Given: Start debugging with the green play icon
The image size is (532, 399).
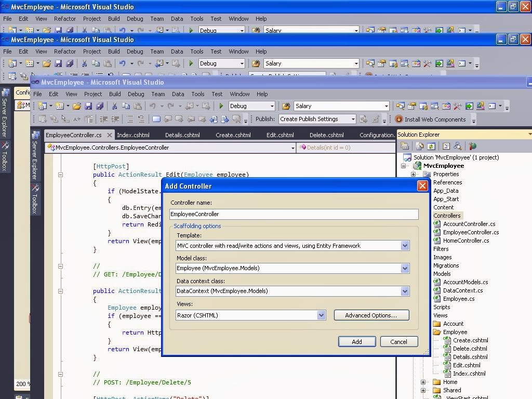Looking at the screenshot, I should (x=221, y=106).
